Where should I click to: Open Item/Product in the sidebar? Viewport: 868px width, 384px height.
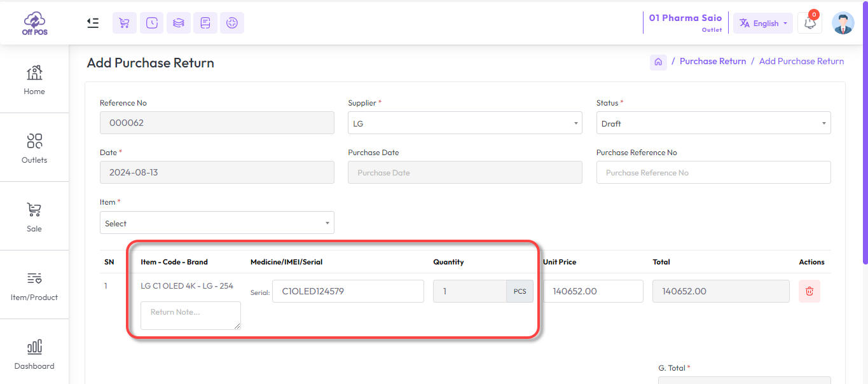tap(34, 285)
